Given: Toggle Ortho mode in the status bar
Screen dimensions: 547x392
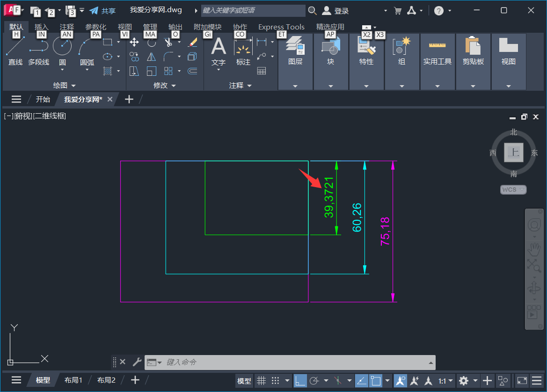Looking at the screenshot, I should tap(300, 381).
